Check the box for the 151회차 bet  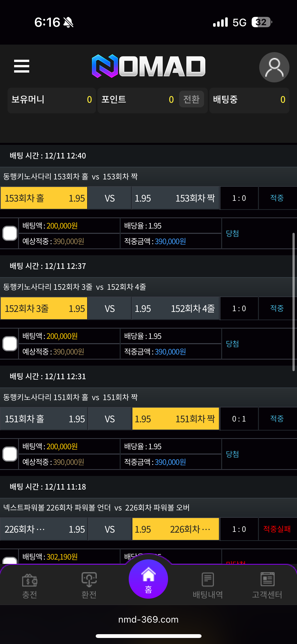point(10,454)
